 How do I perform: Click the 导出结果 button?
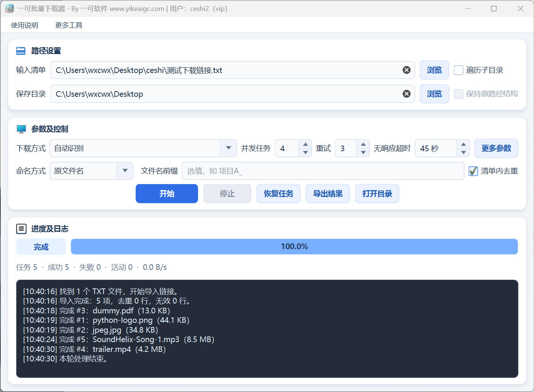click(x=328, y=194)
